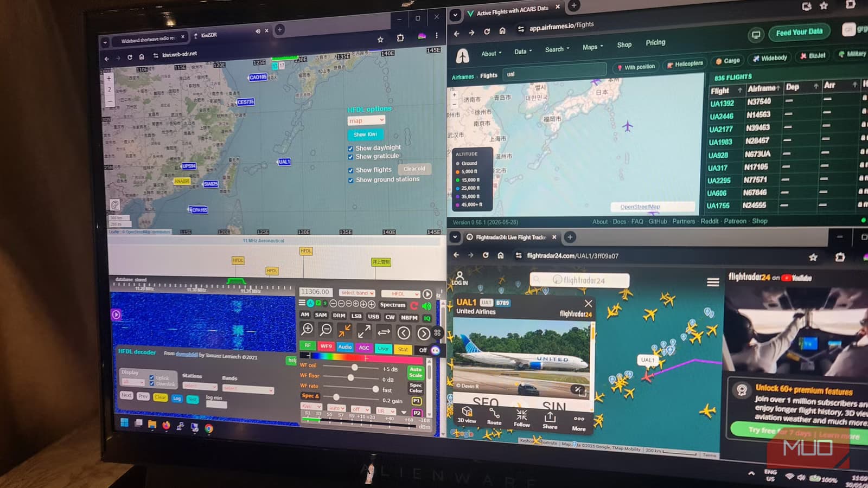Viewport: 868px width, 488px height.
Task: Expand the Search menu on Airframes
Action: point(557,49)
